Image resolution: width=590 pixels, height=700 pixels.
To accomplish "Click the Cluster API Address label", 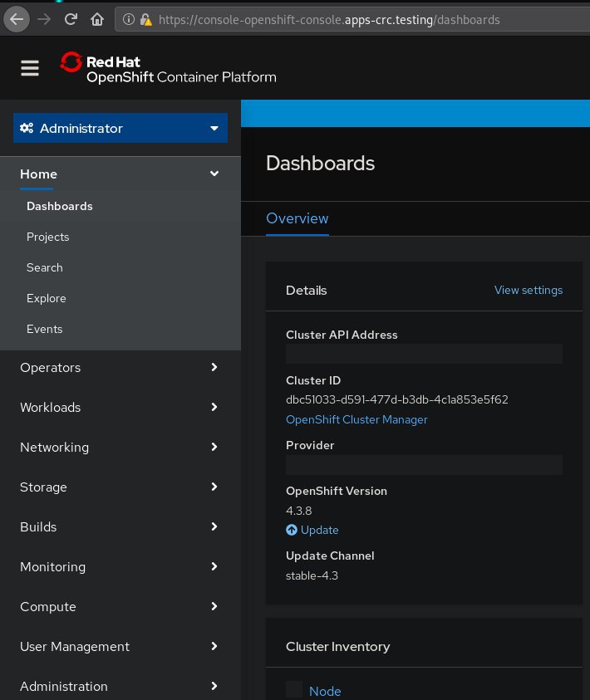I will [342, 335].
